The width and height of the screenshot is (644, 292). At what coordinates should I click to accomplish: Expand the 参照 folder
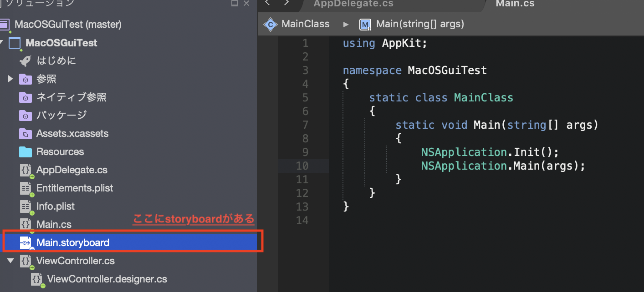[10, 79]
